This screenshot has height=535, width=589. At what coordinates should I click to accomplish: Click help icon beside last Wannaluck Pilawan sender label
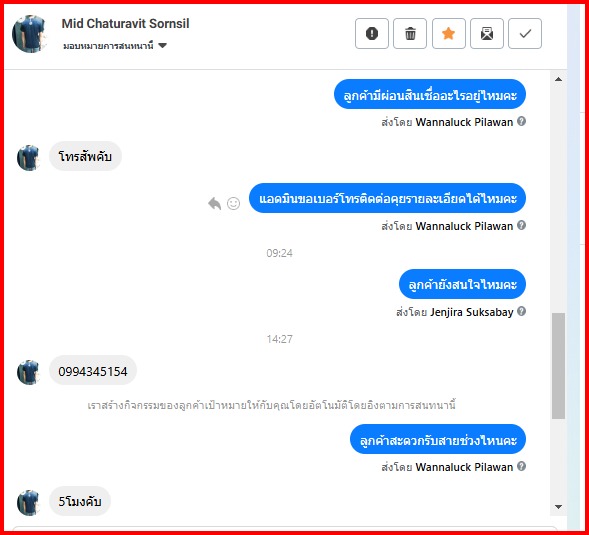pos(521,466)
